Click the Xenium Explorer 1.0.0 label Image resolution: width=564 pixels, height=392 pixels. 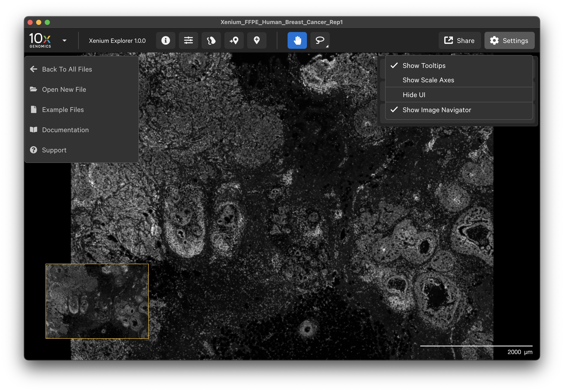coord(117,41)
